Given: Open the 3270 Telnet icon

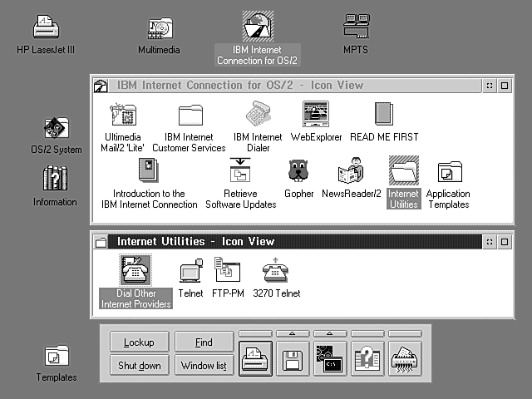Looking at the screenshot, I should pyautogui.click(x=274, y=271).
